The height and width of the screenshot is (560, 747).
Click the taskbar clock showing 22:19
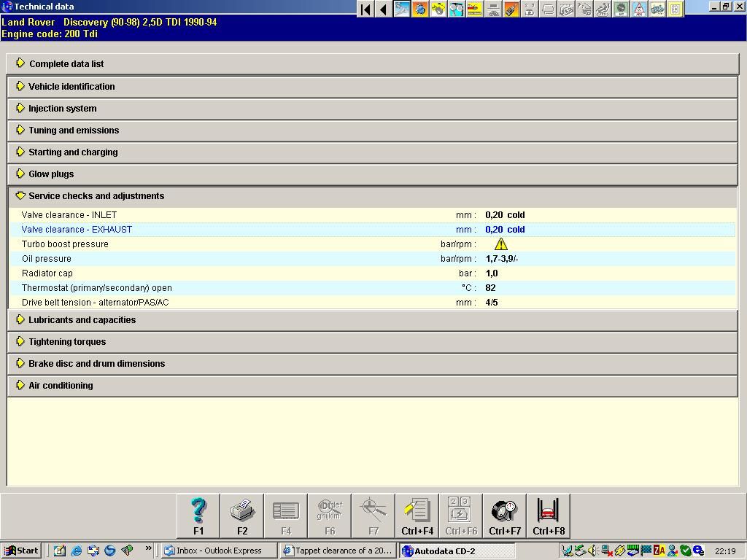(725, 551)
